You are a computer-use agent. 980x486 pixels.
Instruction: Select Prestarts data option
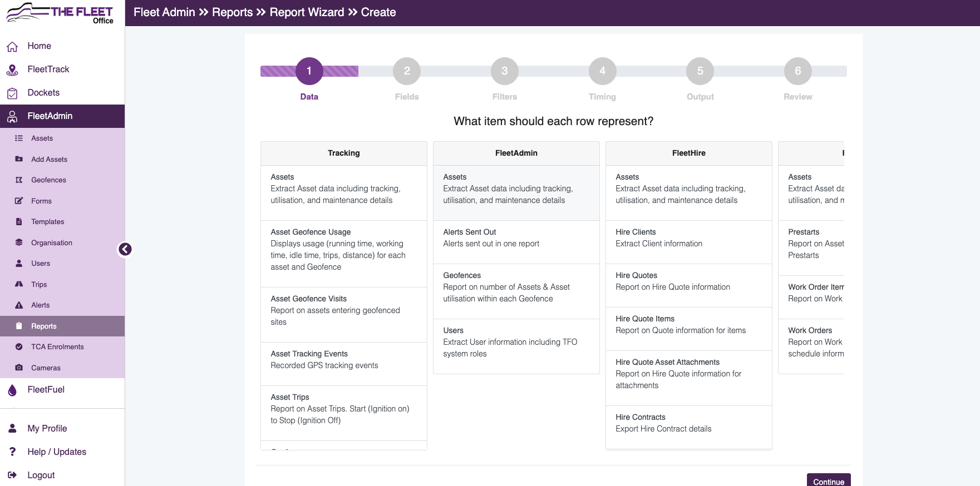(x=811, y=248)
